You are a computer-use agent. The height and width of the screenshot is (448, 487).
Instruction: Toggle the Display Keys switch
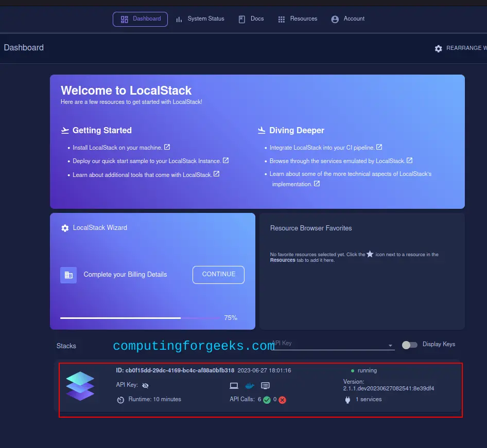click(409, 345)
